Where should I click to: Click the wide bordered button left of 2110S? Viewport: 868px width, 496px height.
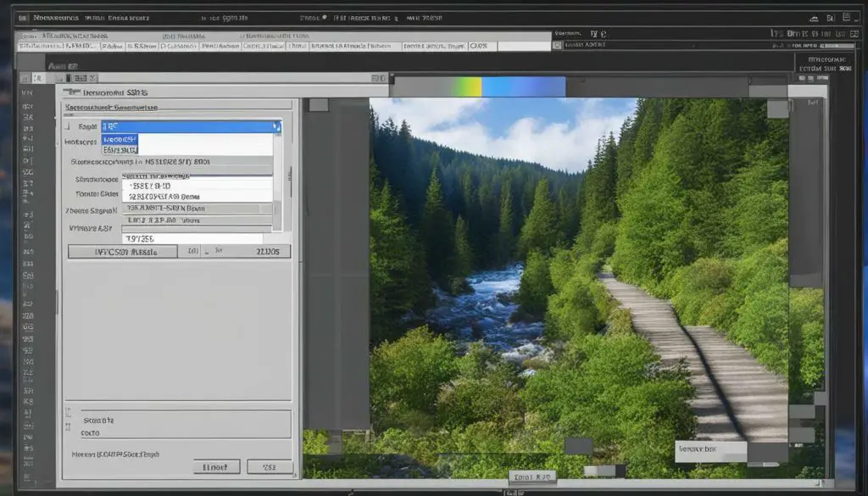[x=123, y=252]
